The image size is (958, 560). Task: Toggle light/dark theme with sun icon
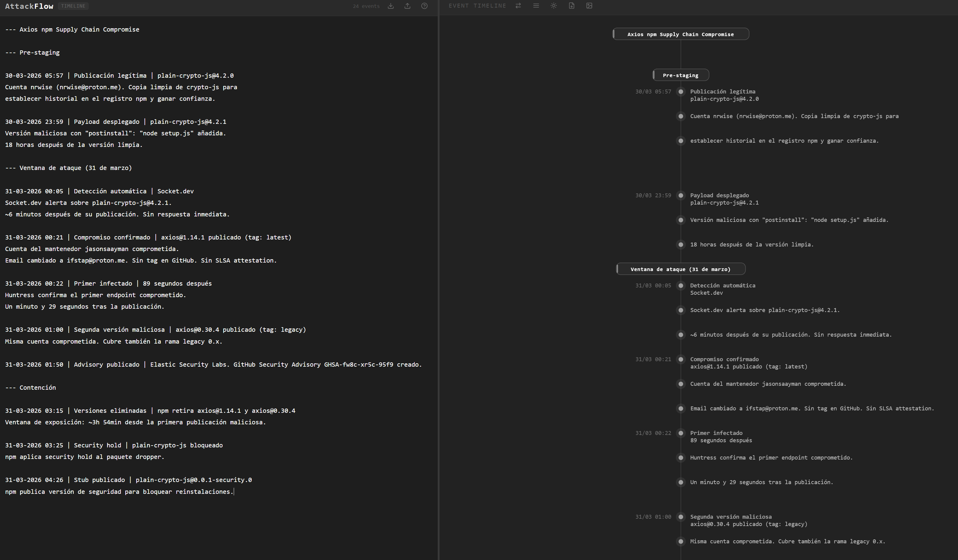[553, 6]
